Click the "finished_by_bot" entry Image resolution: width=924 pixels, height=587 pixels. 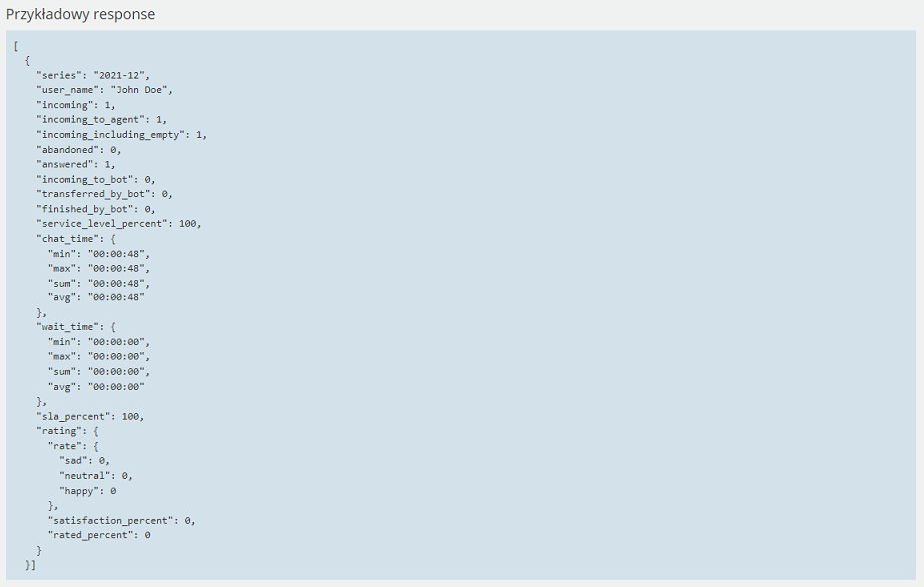point(96,209)
